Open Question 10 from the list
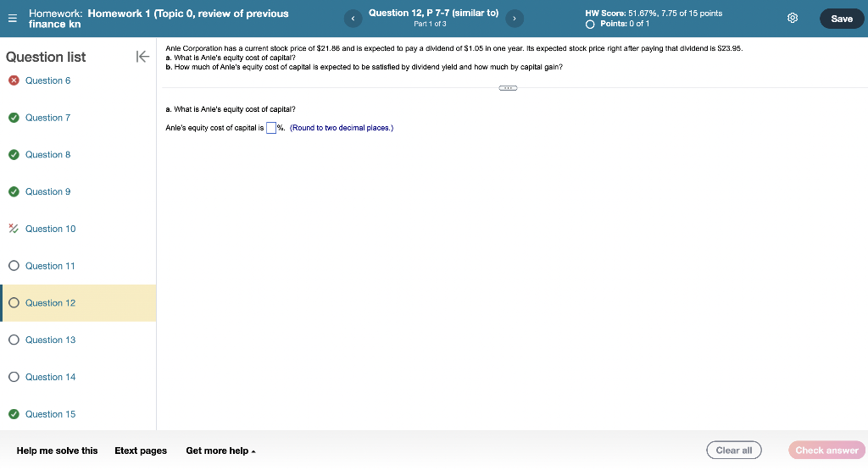This screenshot has height=470, width=868. (x=50, y=229)
